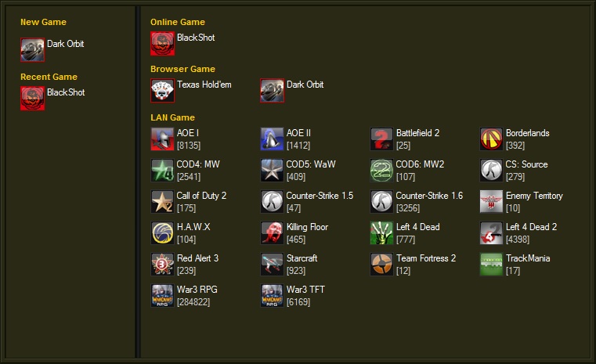Screen dimensions: 596x364
Task: Choose the War3 RPG game label
Action: pyautogui.click(x=197, y=290)
